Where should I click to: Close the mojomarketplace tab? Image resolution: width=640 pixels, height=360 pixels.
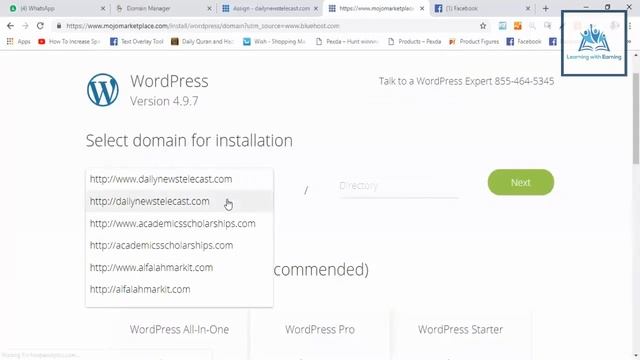coord(422,8)
